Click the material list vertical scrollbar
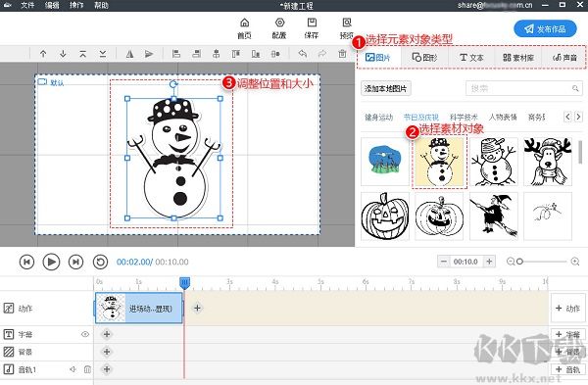This screenshot has height=385, width=588. (x=580, y=152)
